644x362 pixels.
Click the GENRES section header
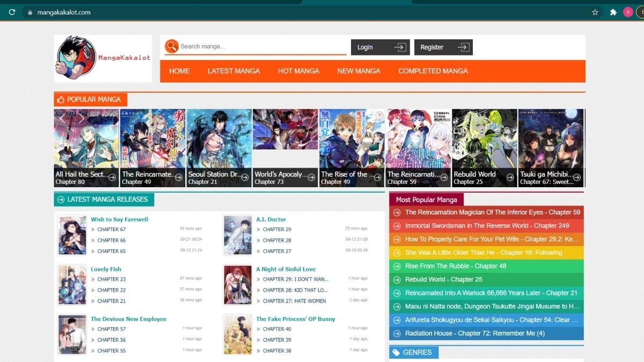click(x=414, y=352)
